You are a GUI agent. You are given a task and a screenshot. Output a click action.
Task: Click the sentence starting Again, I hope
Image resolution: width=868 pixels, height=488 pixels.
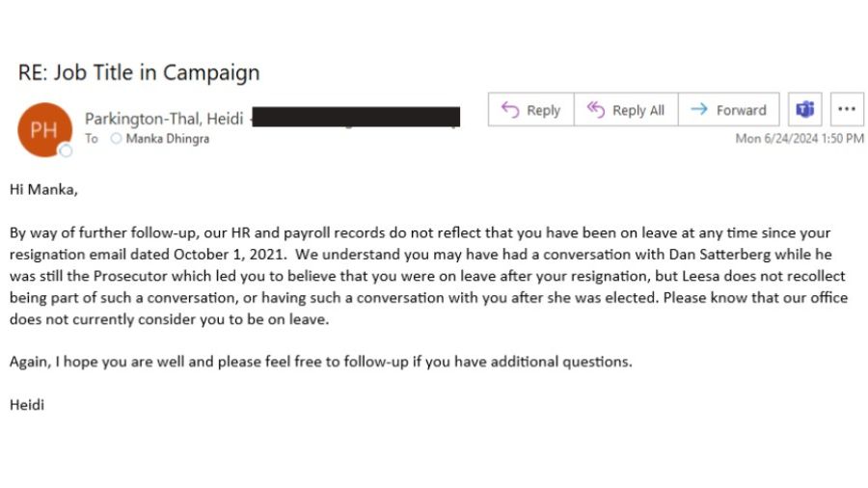click(320, 362)
